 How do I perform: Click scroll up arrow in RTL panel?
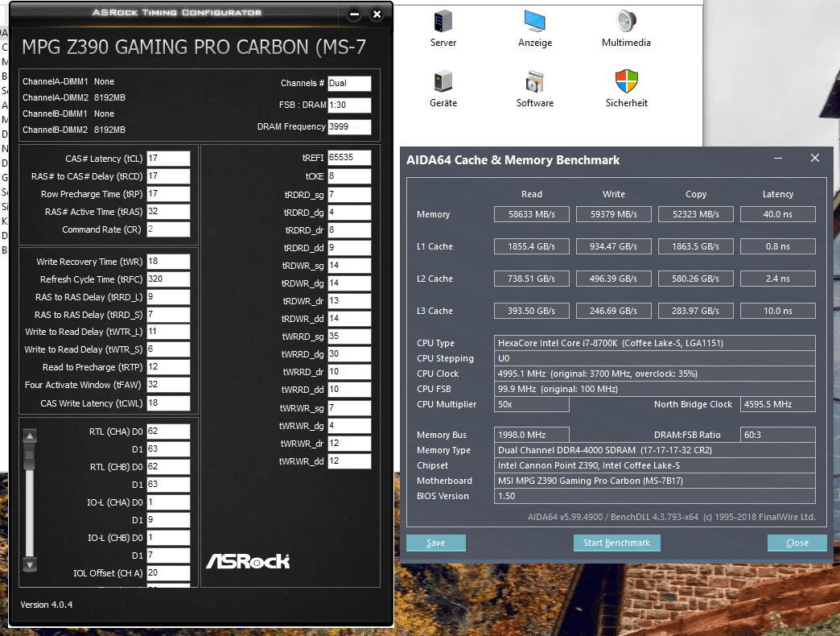pyautogui.click(x=30, y=436)
